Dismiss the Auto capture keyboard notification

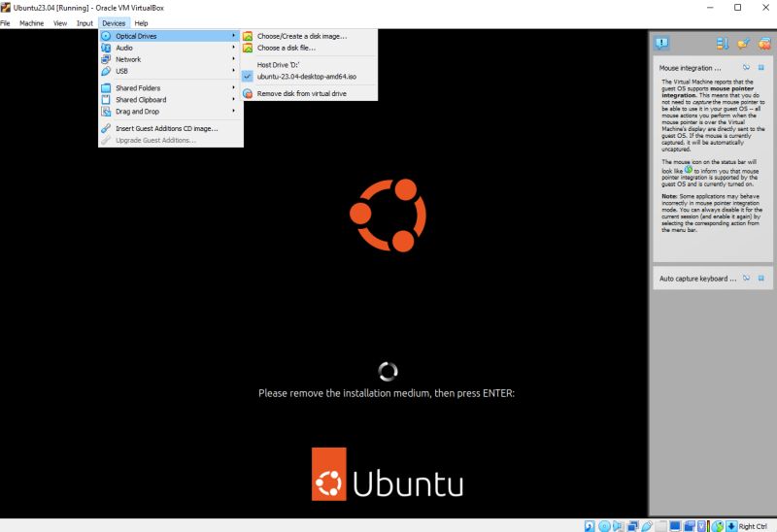[761, 278]
